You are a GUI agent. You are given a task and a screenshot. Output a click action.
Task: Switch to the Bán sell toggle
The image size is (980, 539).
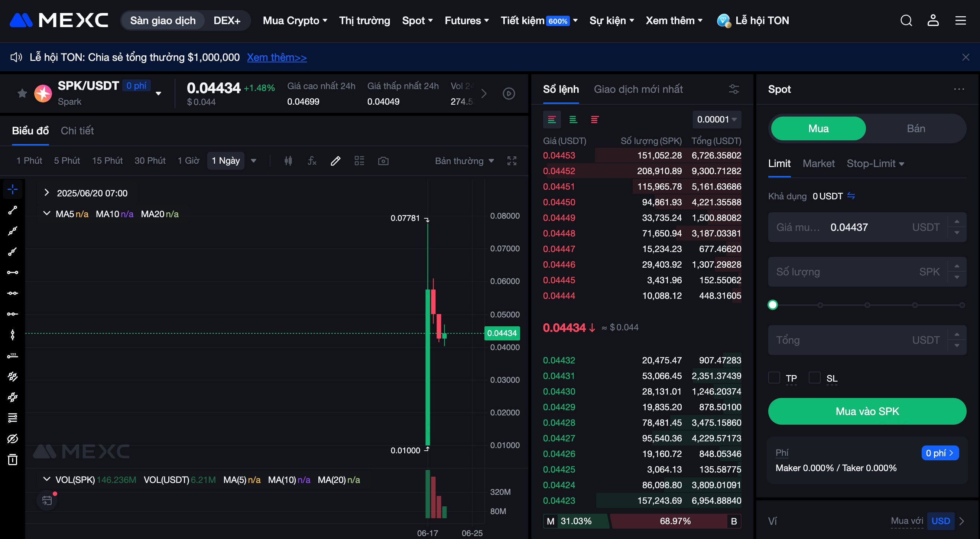pyautogui.click(x=916, y=128)
